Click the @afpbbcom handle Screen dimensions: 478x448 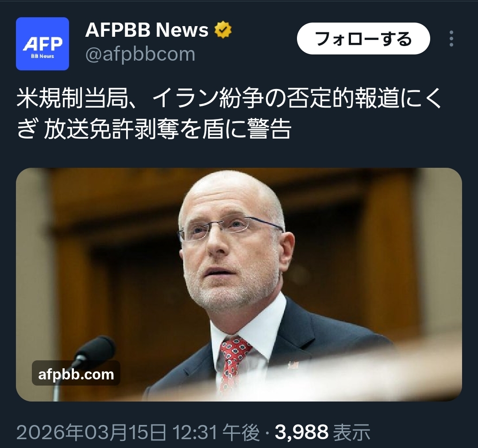click(140, 54)
